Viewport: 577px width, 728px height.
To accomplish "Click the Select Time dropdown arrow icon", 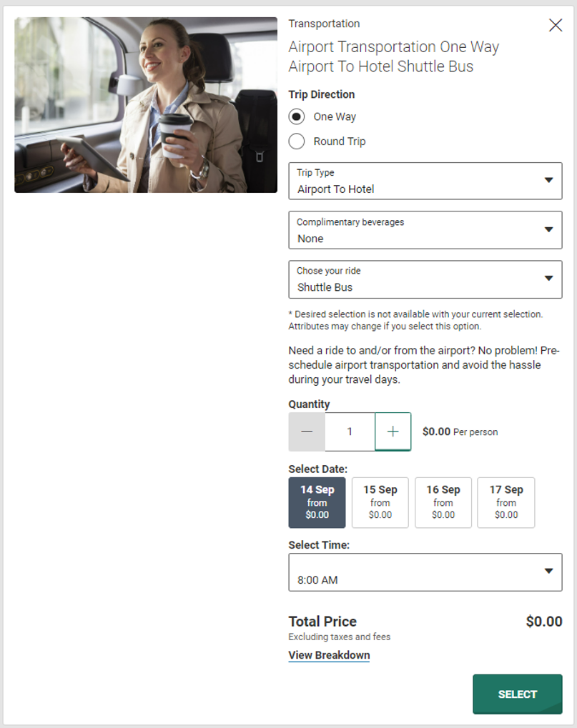I will 548,571.
